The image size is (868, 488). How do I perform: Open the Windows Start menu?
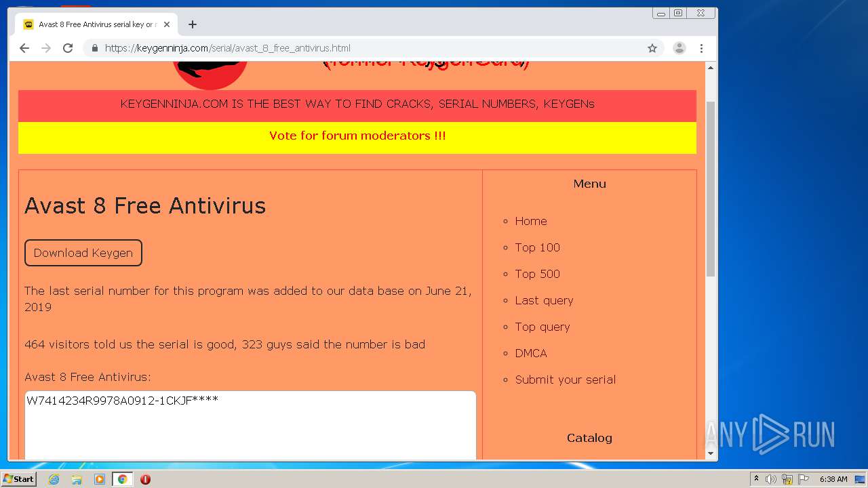(x=19, y=479)
